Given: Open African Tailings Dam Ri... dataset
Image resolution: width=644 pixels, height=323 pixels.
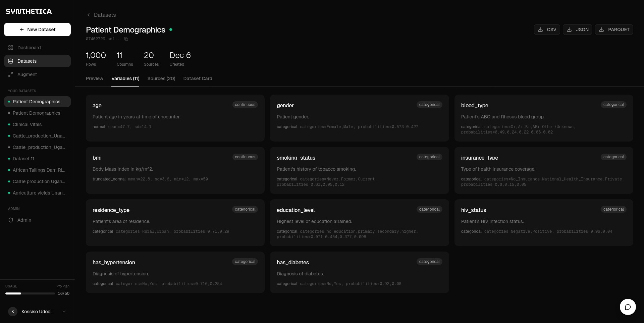Looking at the screenshot, I should 37,170.
